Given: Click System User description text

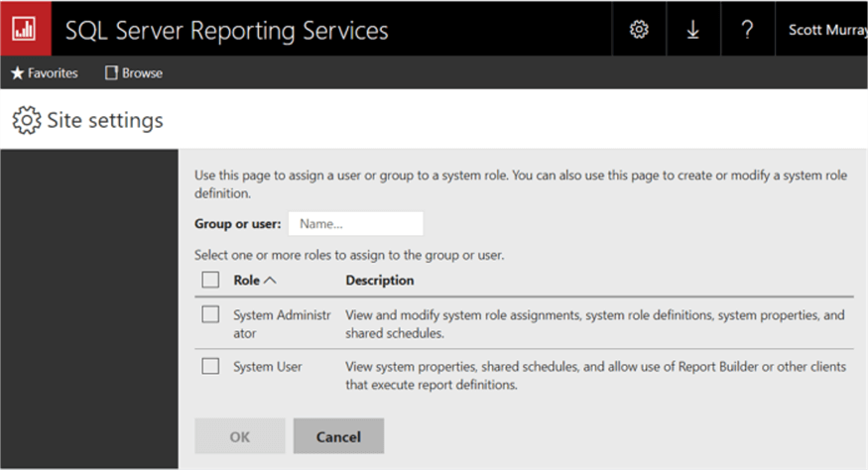Looking at the screenshot, I should click(x=595, y=376).
